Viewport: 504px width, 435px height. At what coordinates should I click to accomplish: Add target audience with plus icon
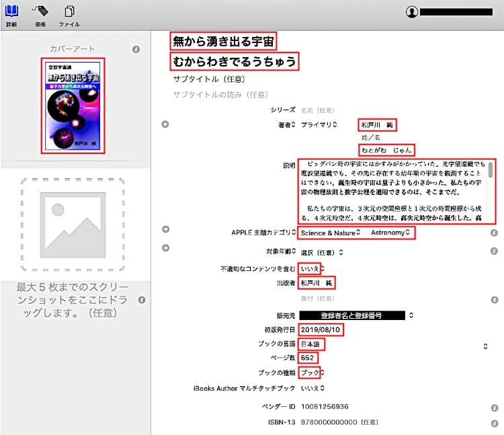165,248
